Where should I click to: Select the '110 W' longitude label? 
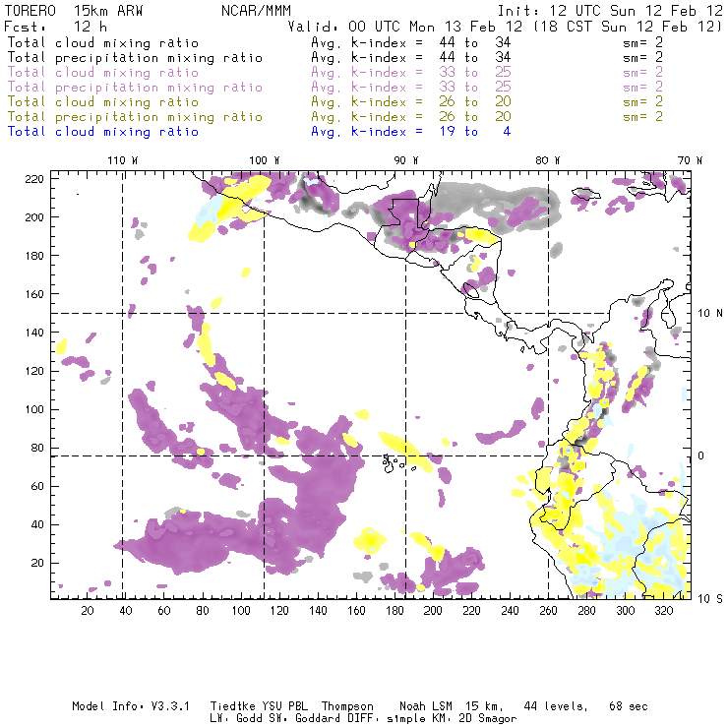[x=123, y=160]
